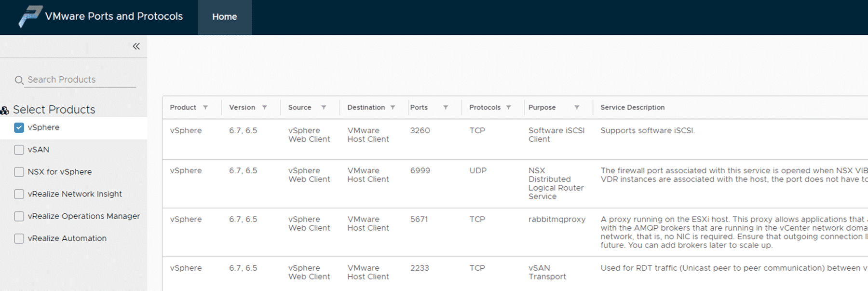Viewport: 868px width, 291px height.
Task: Click the vSAN label in the product list
Action: click(39, 150)
